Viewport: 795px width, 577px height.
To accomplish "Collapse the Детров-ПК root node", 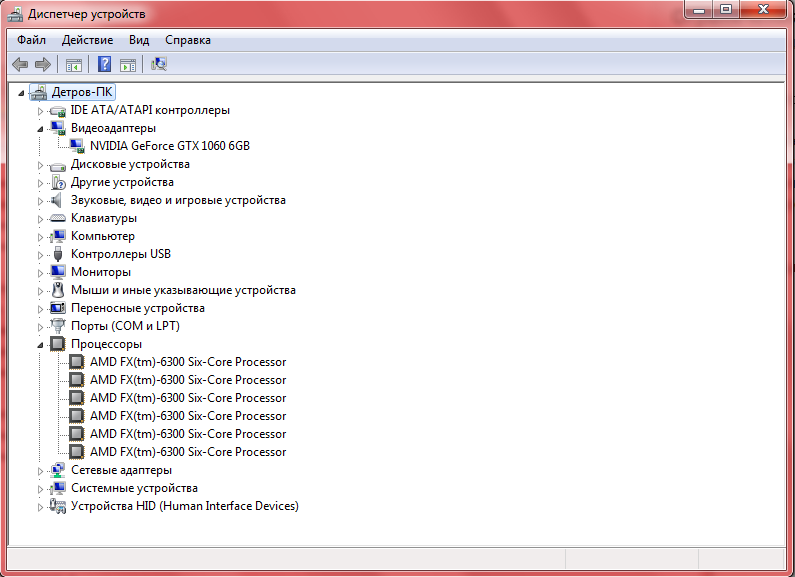I will coord(21,93).
